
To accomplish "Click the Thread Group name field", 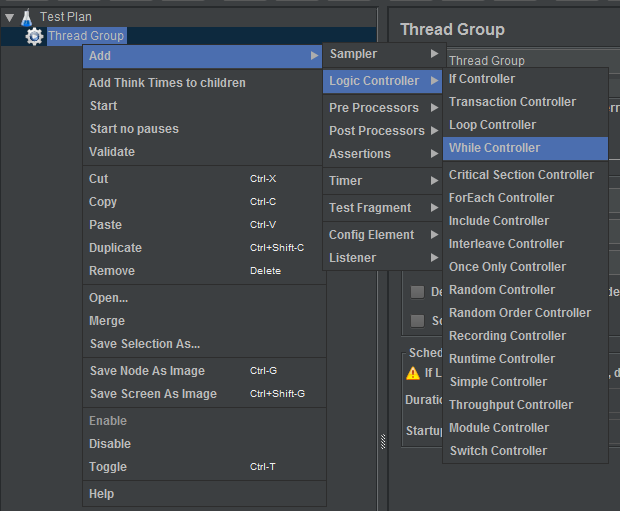I will tap(533, 61).
